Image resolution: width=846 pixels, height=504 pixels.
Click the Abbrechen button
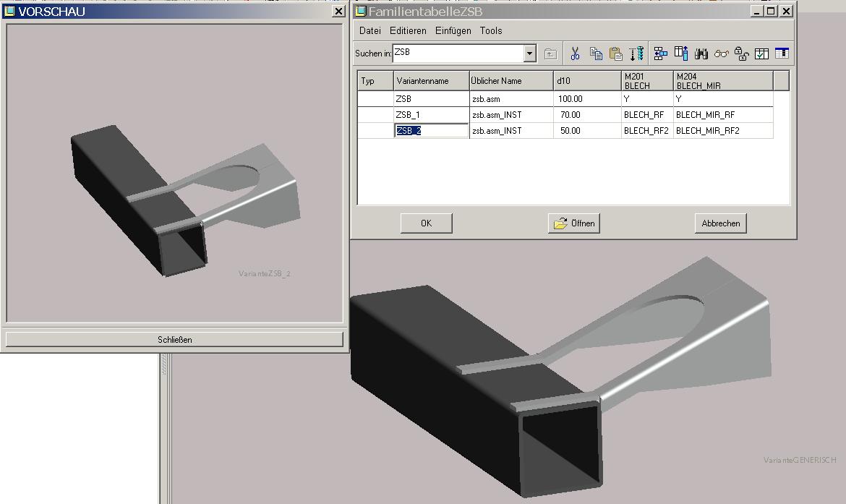point(721,223)
